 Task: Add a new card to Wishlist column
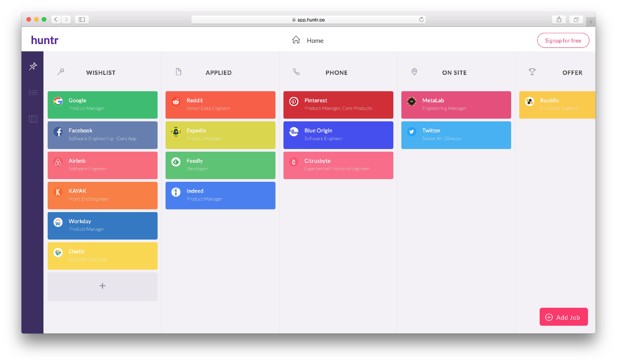102,286
